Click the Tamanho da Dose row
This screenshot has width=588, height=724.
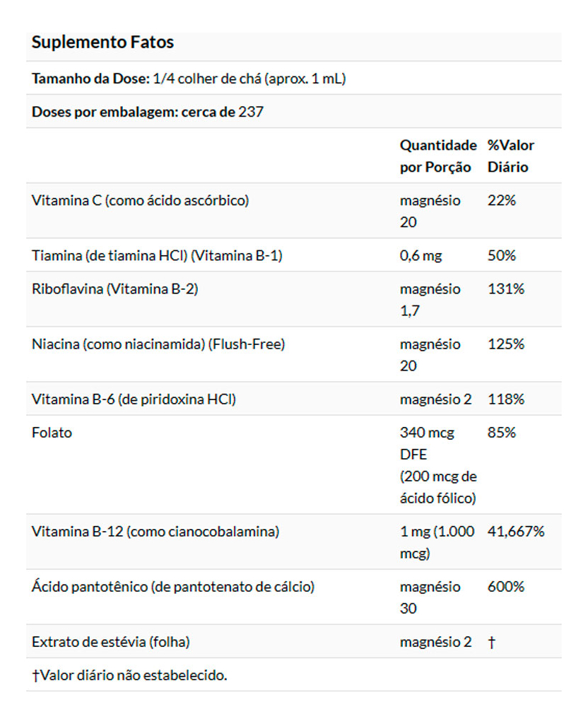tap(189, 78)
